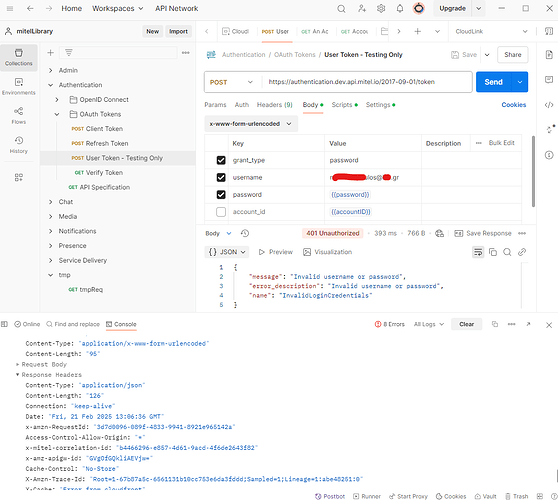Open the search magnifier in header
The width and height of the screenshot is (558, 500).
point(341,9)
